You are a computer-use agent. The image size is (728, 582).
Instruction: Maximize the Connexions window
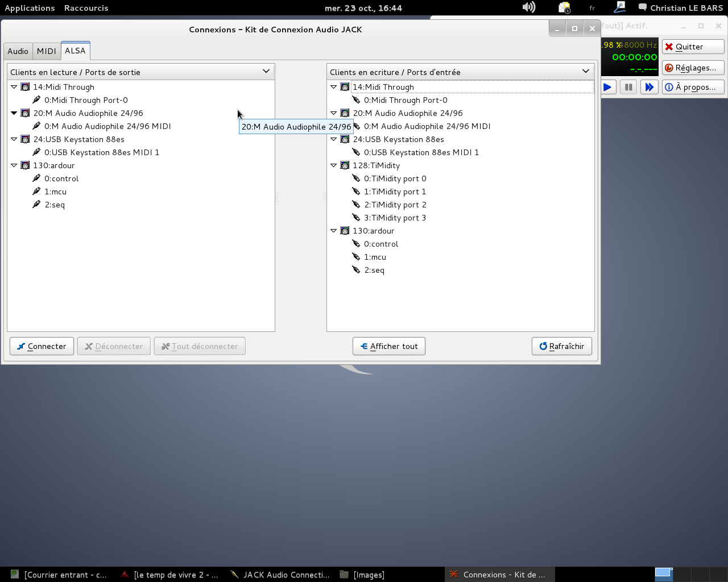pyautogui.click(x=574, y=28)
